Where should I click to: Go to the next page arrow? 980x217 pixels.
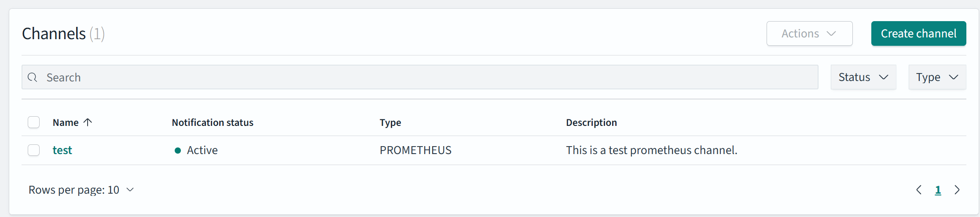pos(957,190)
